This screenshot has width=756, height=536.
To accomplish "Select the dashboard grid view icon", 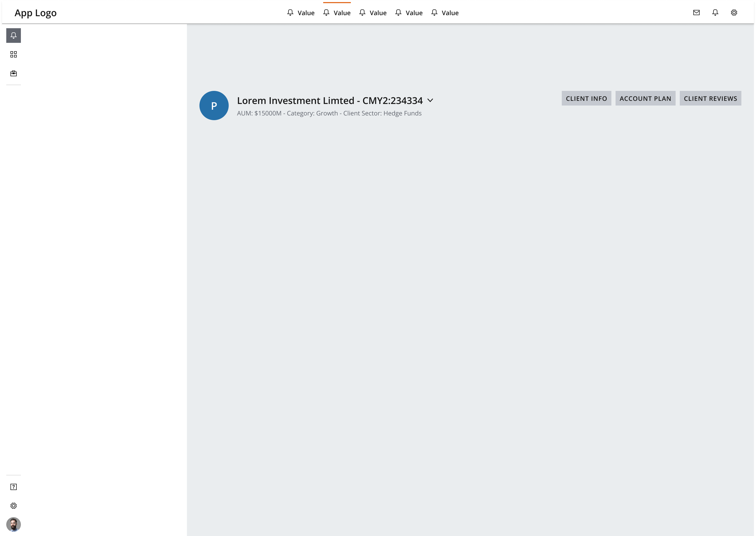I will pos(13,55).
